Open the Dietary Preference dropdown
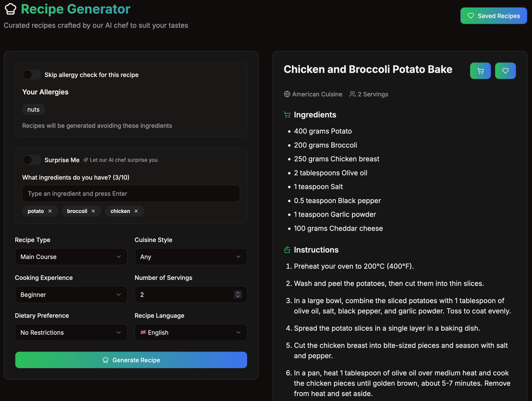 click(71, 332)
